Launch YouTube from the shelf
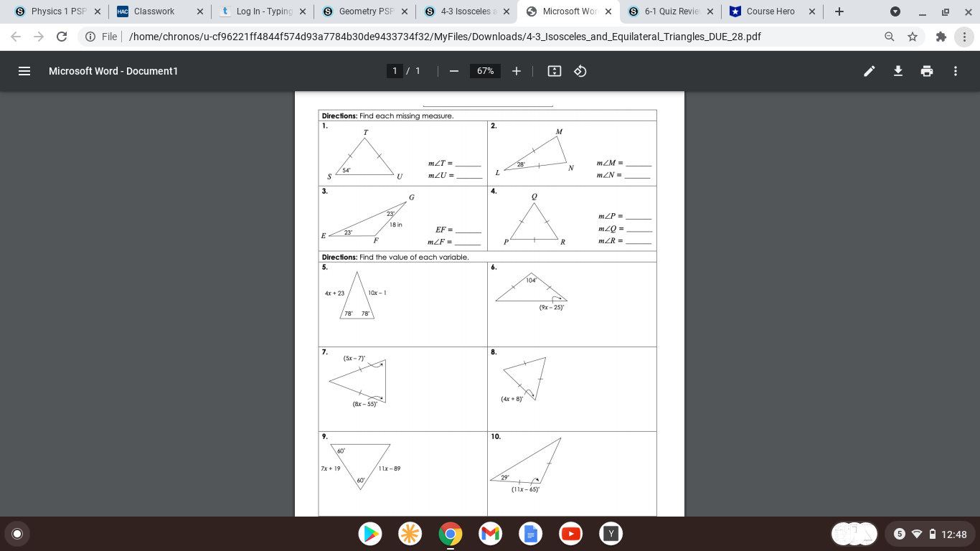Image resolution: width=980 pixels, height=551 pixels. [570, 534]
